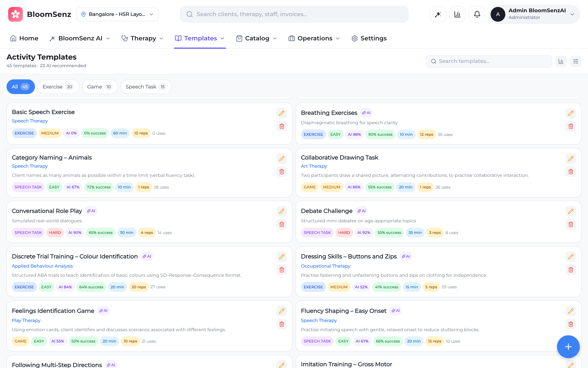Delete the Debate Challenge template
This screenshot has height=368, width=588.
point(571,224)
